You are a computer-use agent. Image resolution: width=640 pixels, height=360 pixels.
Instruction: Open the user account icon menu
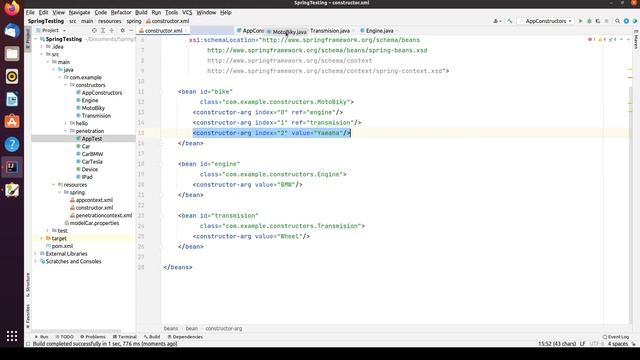click(497, 21)
